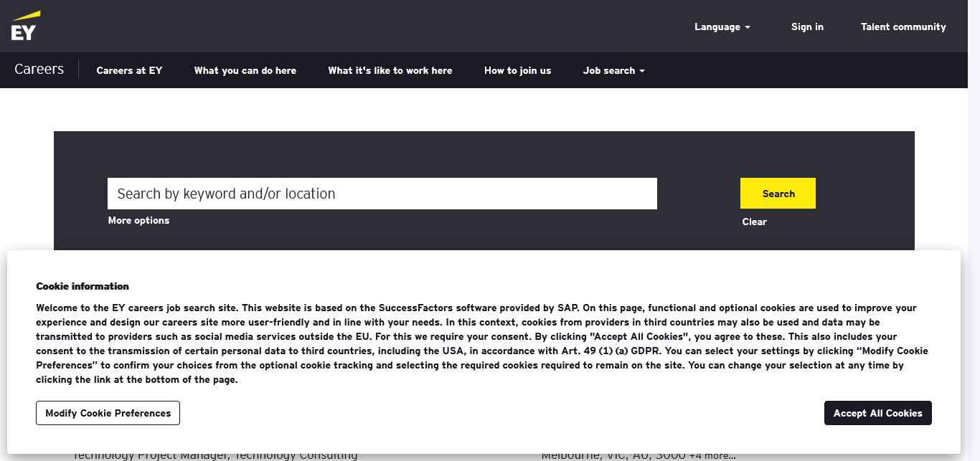The image size is (980, 461).
Task: Click Modify Cookie Preferences button
Action: click(x=108, y=413)
